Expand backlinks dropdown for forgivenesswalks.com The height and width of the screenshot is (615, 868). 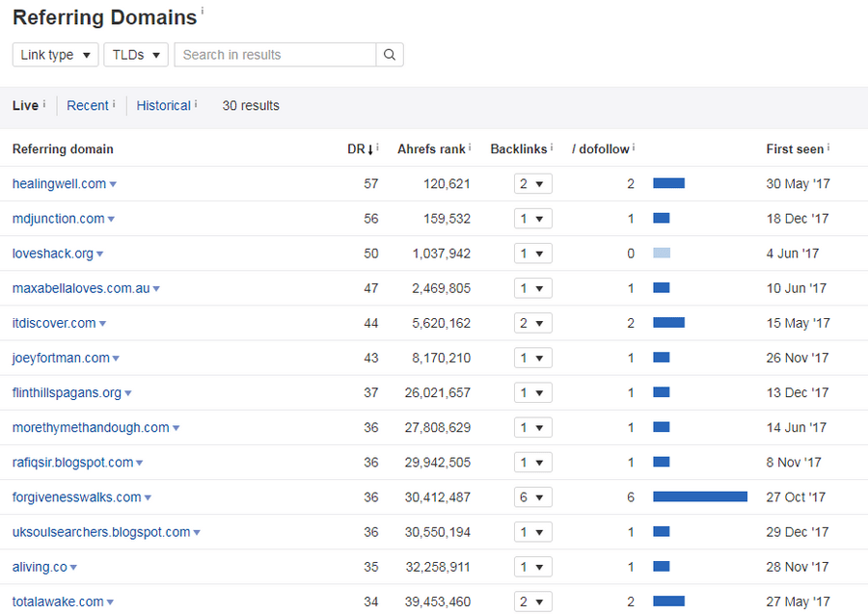[533, 497]
